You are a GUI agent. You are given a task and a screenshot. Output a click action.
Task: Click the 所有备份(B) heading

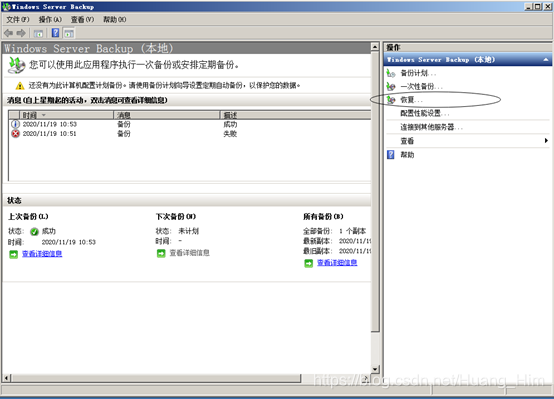tap(323, 216)
